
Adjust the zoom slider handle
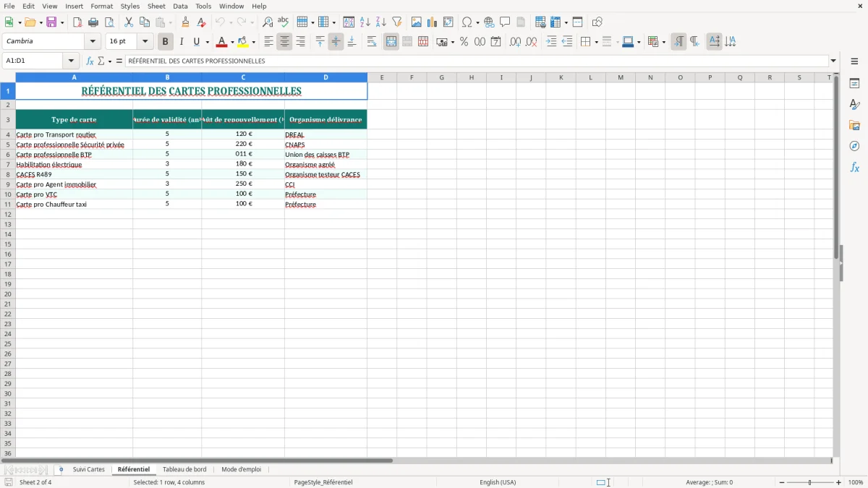click(810, 482)
